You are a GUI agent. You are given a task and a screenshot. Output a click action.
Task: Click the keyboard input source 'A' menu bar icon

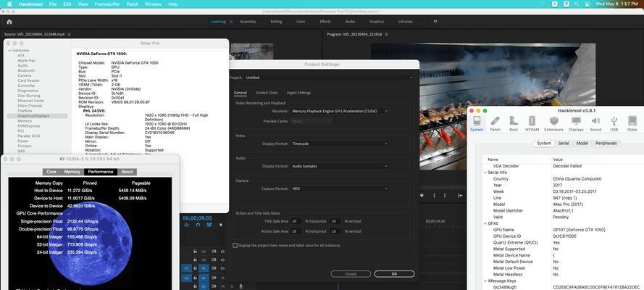pyautogui.click(x=555, y=4)
